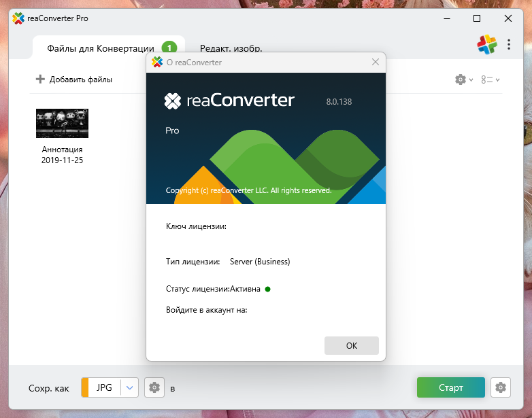
Task: Select the JPG format button
Action: [x=104, y=387]
